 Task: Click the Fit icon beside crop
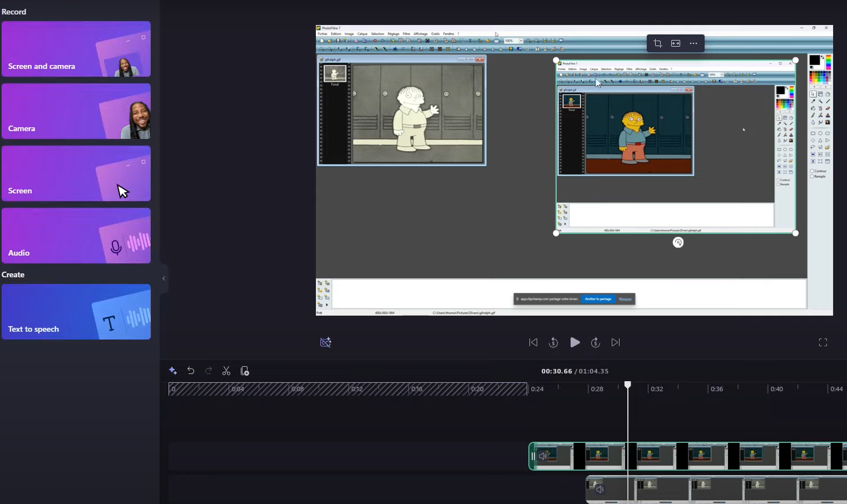point(676,43)
